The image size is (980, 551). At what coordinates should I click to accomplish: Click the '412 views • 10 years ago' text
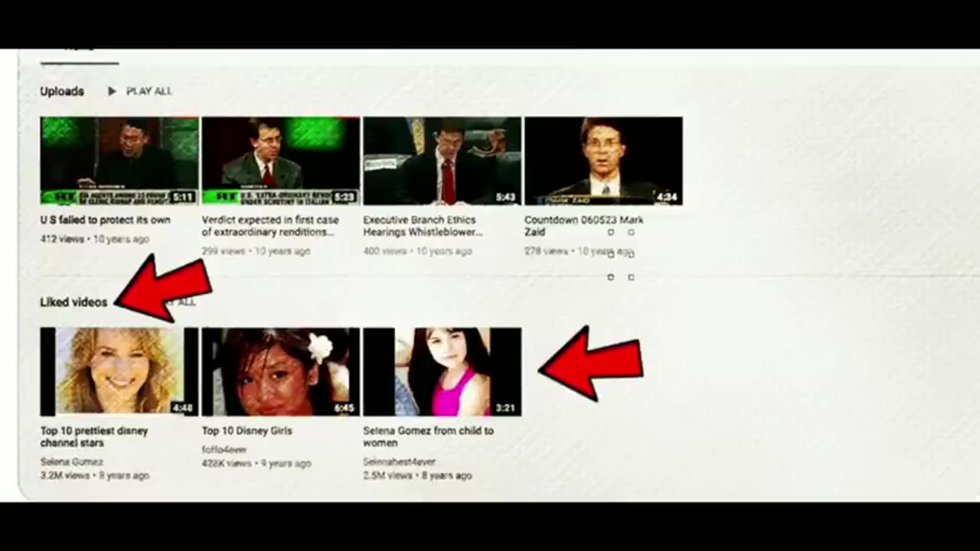point(94,240)
